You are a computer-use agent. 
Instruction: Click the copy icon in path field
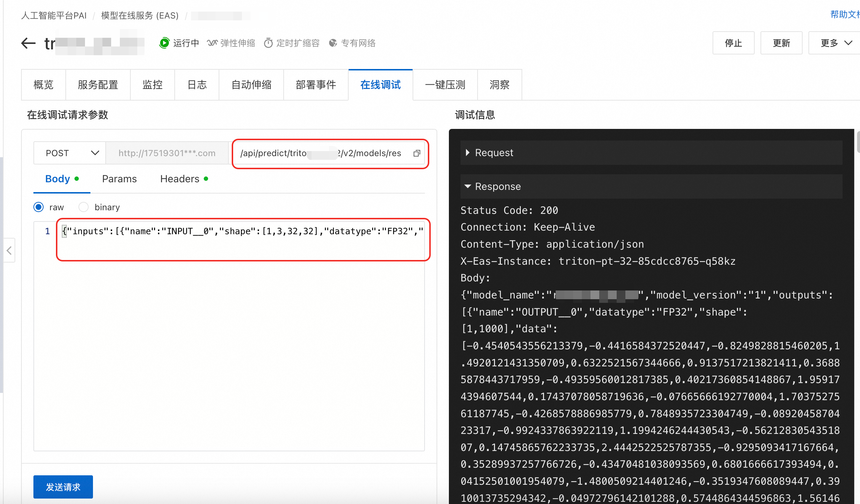point(417,153)
